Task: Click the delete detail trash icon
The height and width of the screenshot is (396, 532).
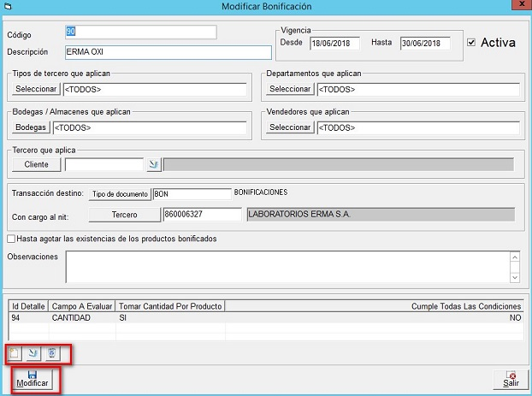Action: (x=51, y=352)
